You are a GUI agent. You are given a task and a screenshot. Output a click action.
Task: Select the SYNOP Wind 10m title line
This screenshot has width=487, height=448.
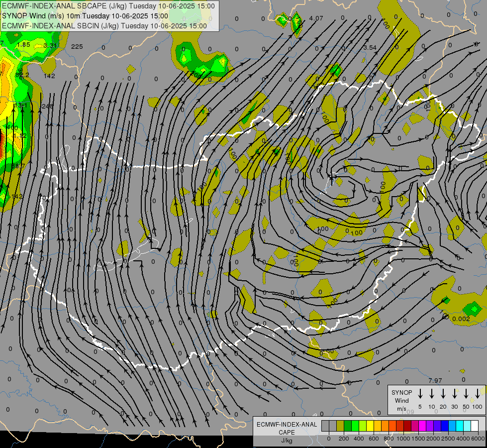pyautogui.click(x=85, y=16)
